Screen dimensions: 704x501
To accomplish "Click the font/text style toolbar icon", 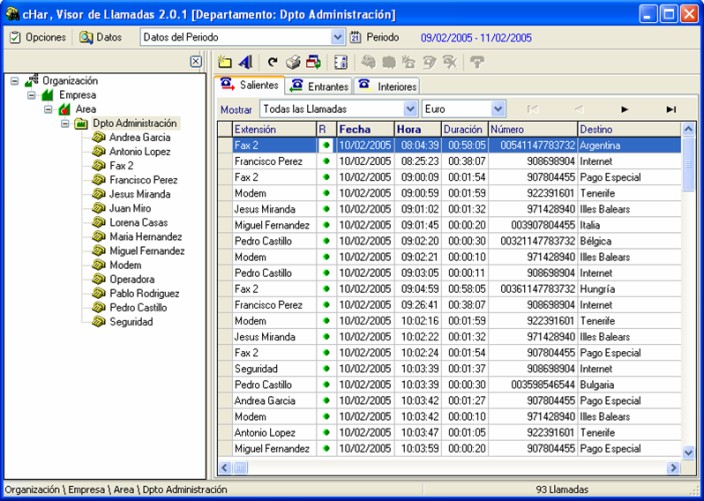I will click(x=246, y=62).
